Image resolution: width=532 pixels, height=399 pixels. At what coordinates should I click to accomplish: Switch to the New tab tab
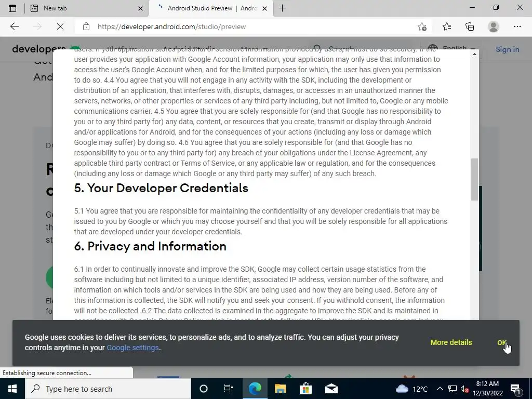coord(86,8)
